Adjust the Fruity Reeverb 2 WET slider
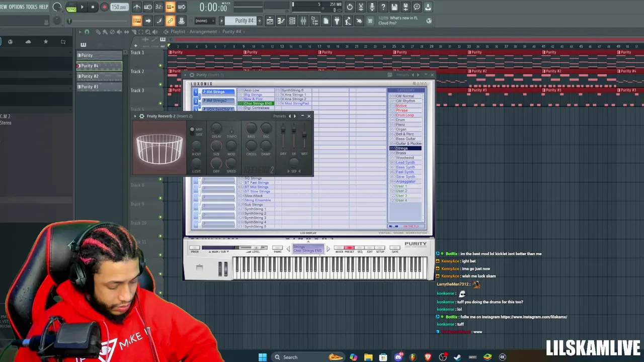Image resolution: width=644 pixels, height=362 pixels. [304, 136]
